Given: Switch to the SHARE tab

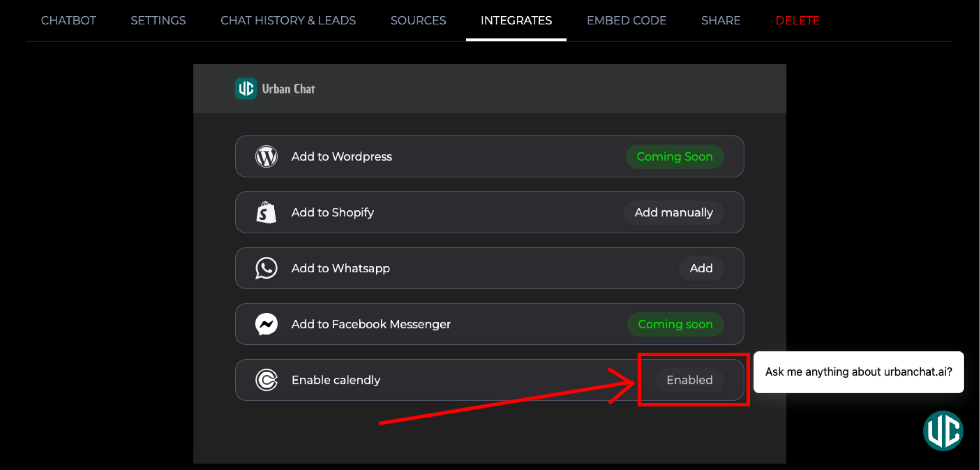Looking at the screenshot, I should point(721,20).
